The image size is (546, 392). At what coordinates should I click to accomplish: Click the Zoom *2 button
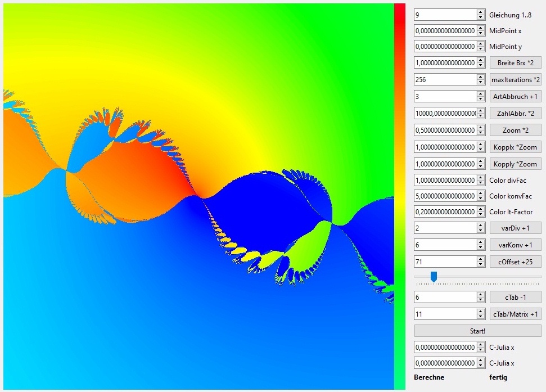point(516,130)
